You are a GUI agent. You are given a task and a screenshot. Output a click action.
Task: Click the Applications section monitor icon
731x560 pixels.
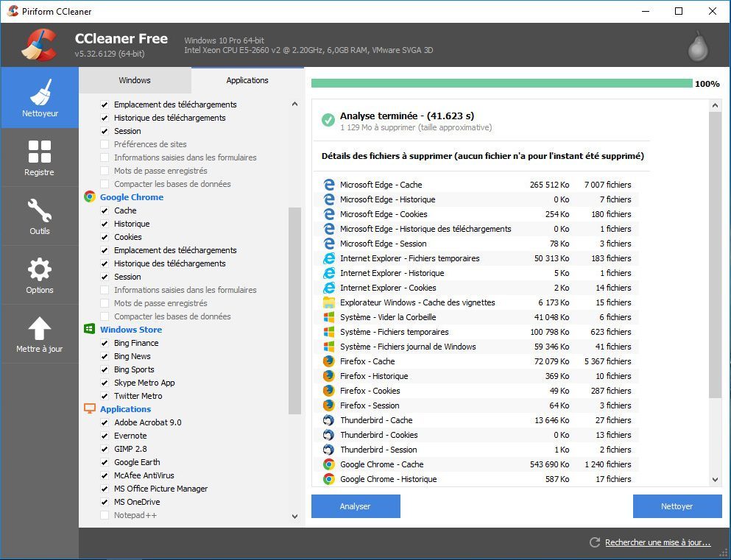90,409
